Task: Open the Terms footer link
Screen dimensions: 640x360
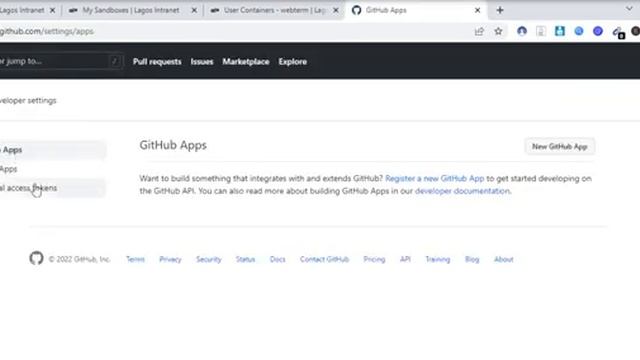Action: click(x=136, y=259)
